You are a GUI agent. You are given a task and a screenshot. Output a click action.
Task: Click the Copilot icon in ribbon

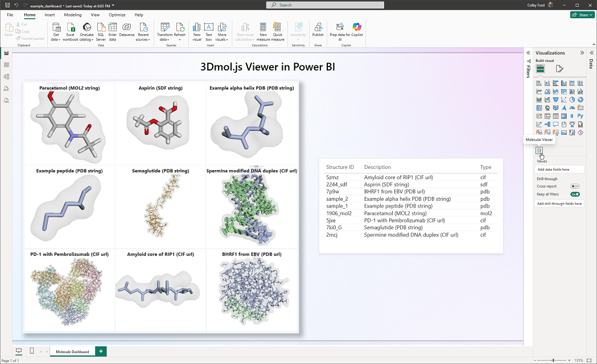coord(357,27)
